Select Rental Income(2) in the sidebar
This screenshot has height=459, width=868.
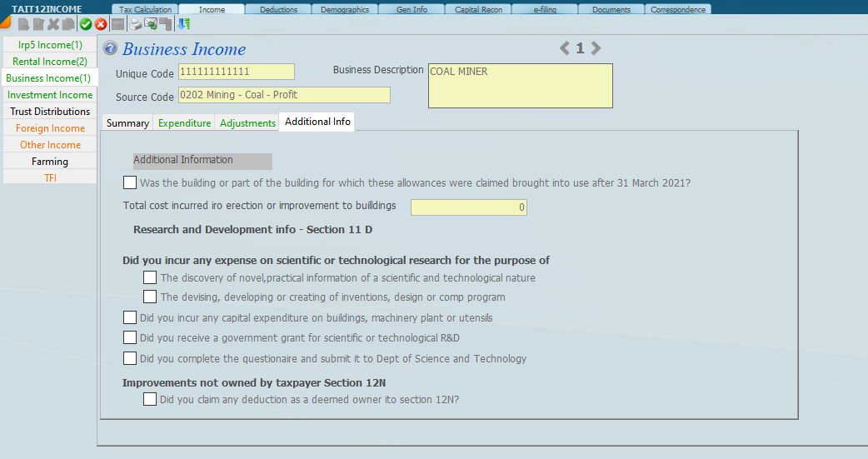(50, 61)
